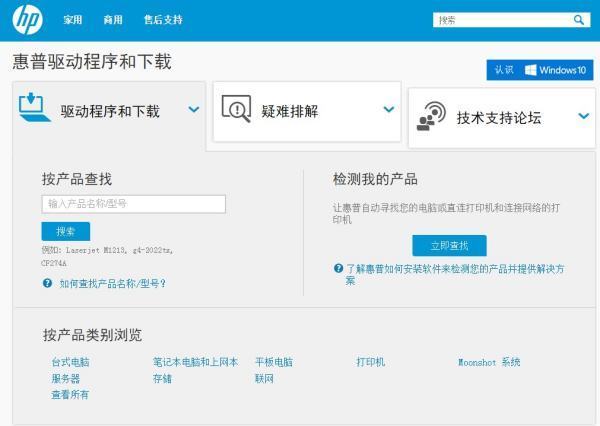This screenshot has height=426, width=600.
Task: Click the 按产品类别浏览 heading
Action: click(93, 335)
